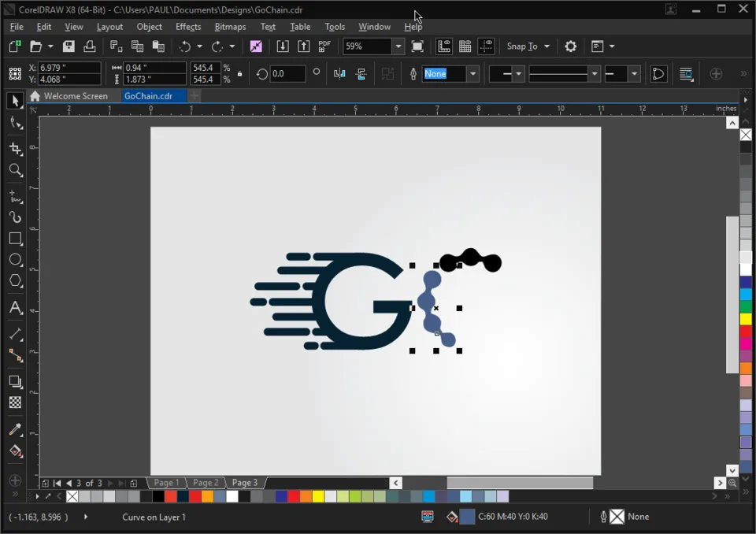
Task: Pick the green swatch in right palette
Action: tap(746, 306)
